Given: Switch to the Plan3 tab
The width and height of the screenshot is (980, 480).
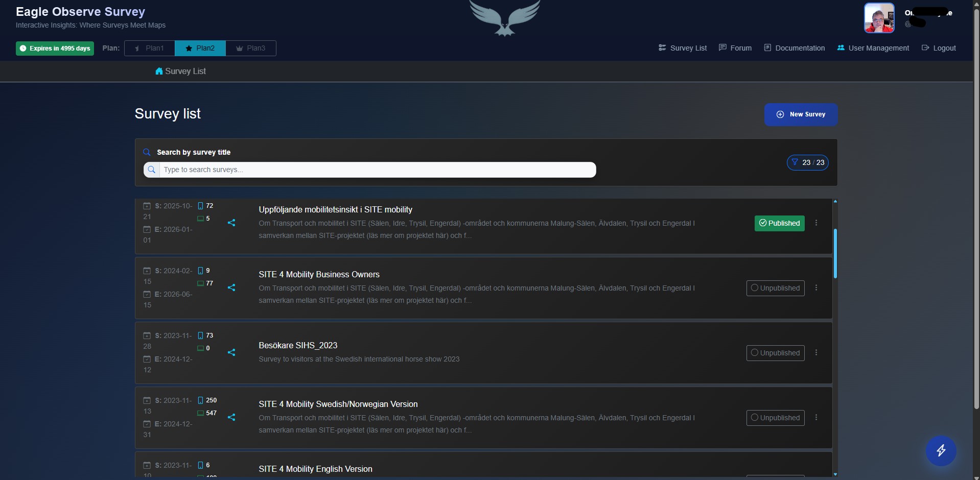Looking at the screenshot, I should (x=251, y=48).
